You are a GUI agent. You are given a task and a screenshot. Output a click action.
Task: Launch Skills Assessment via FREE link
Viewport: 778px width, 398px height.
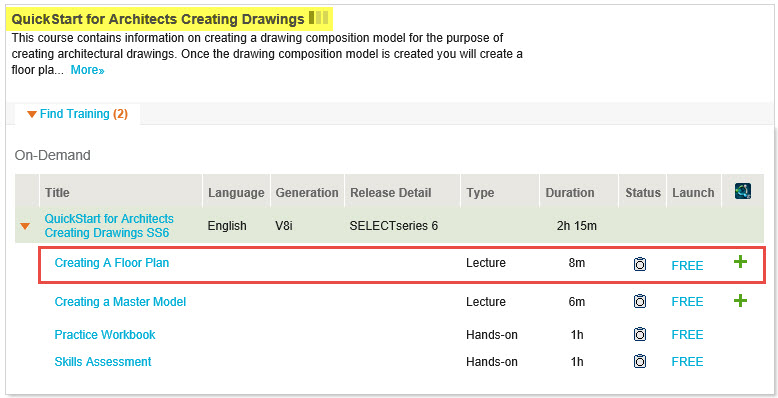tap(687, 362)
